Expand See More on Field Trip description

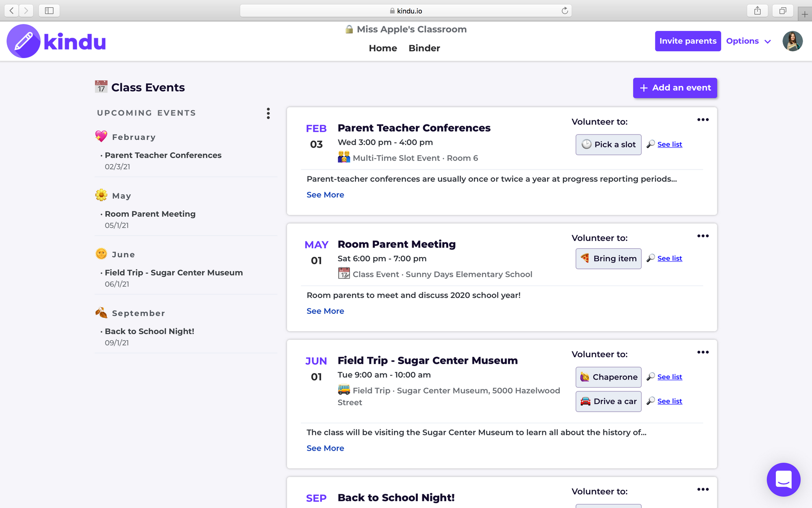pyautogui.click(x=325, y=448)
